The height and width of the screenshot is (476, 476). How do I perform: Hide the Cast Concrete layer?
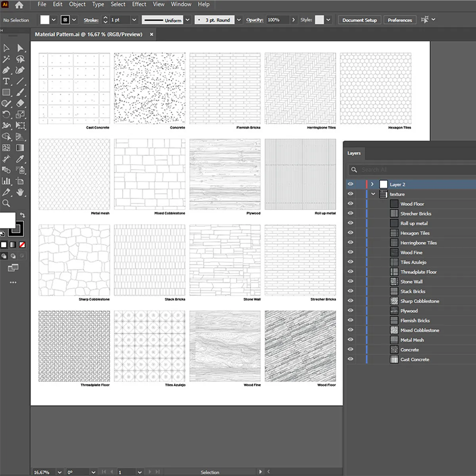[351, 359]
